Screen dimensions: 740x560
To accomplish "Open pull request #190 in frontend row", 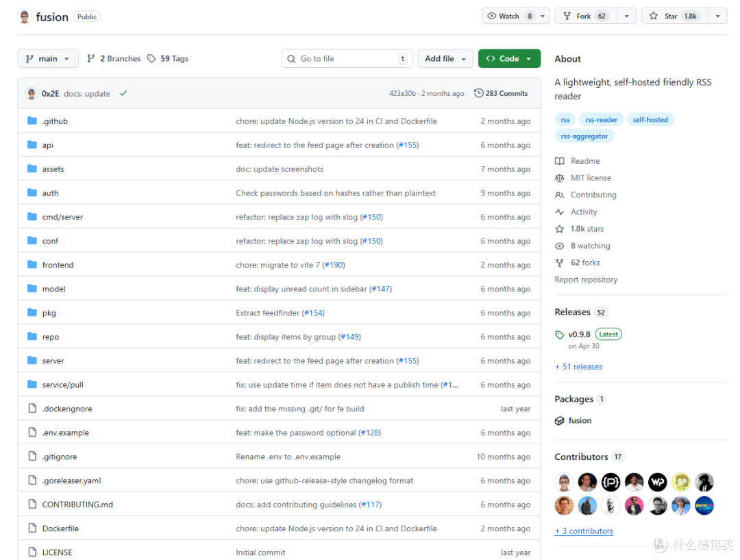I will [334, 265].
